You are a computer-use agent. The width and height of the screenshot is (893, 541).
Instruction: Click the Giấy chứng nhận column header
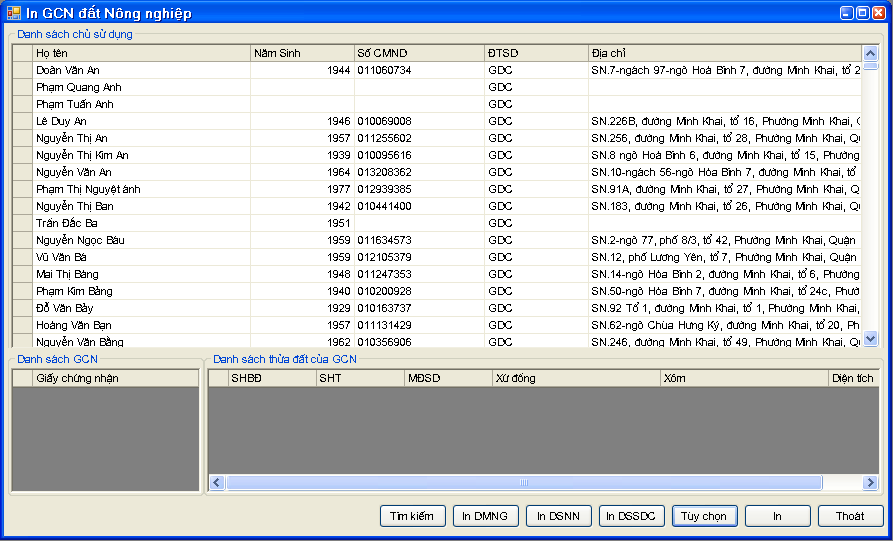115,378
